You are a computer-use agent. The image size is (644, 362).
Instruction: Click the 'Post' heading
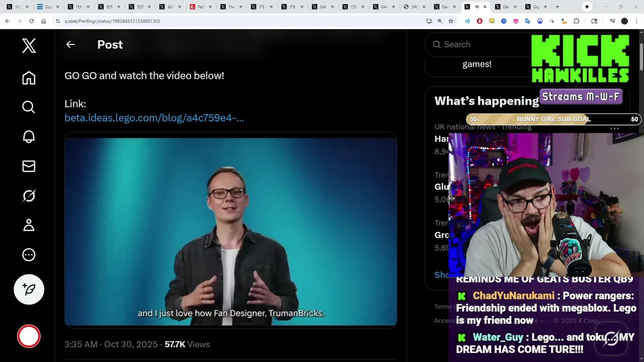point(110,44)
